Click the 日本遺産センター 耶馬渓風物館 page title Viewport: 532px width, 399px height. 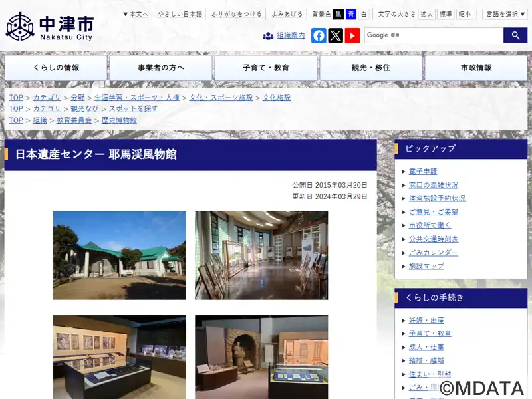tap(96, 154)
